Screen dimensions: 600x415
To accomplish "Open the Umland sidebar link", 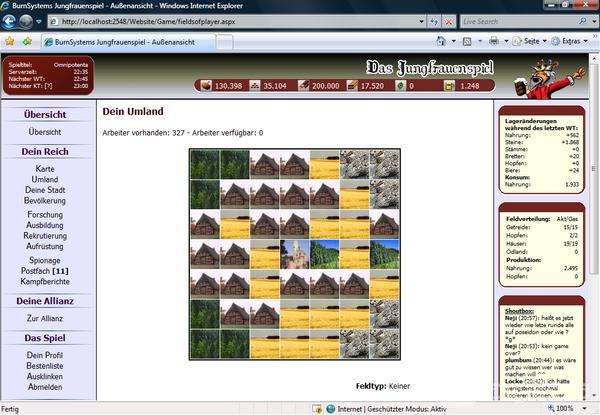I will [x=45, y=179].
